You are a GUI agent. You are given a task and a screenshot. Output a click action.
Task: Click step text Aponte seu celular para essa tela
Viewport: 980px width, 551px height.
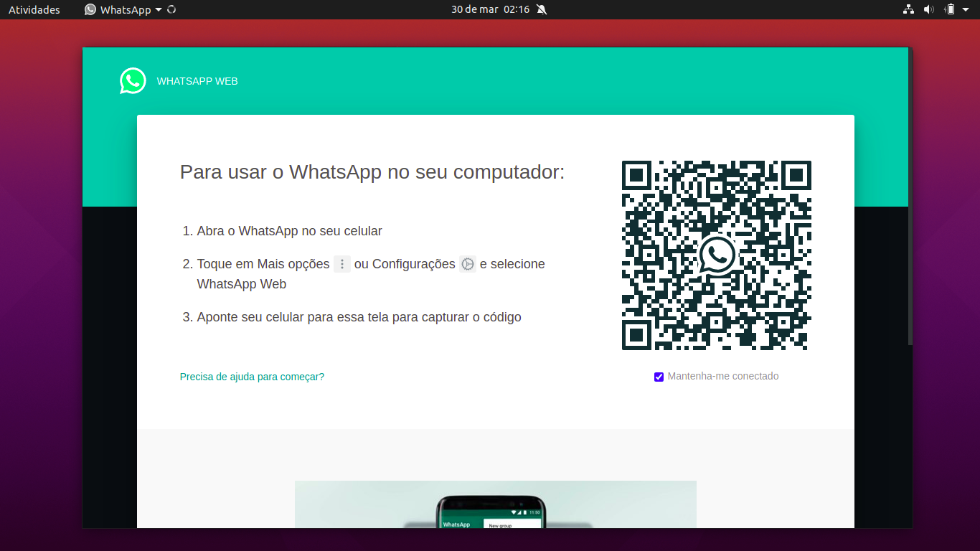coord(359,317)
